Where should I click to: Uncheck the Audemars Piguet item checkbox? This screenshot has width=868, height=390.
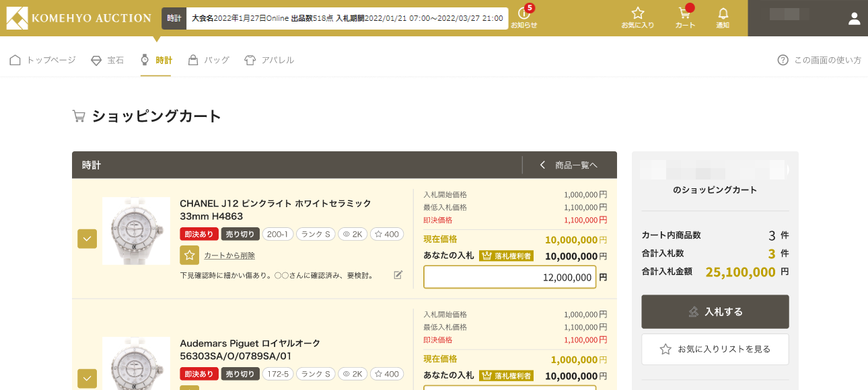(87, 379)
